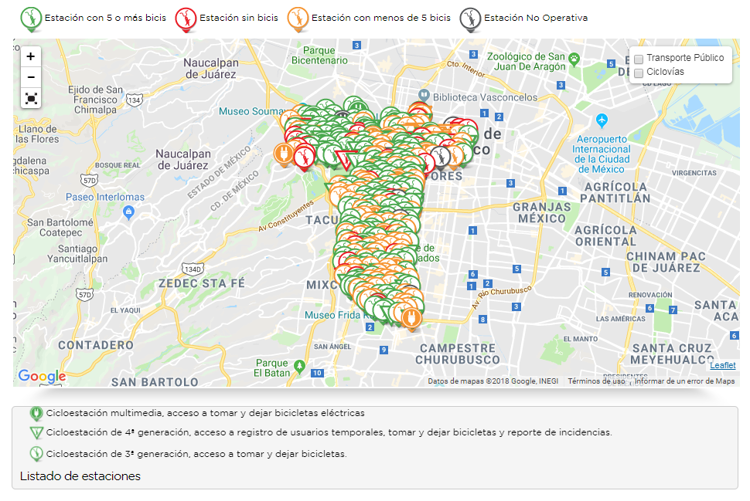The height and width of the screenshot is (501, 750).
Task: Open the Leaflet attribution link
Action: coord(722,365)
